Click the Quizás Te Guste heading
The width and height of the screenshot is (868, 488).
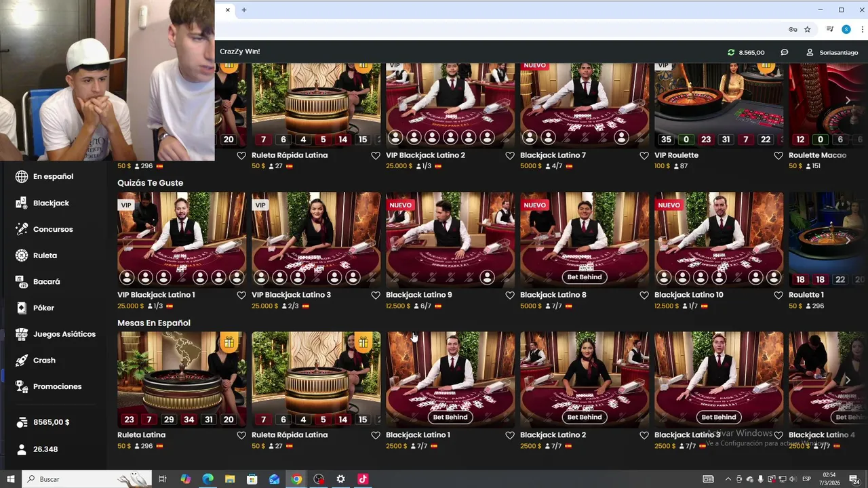[x=150, y=183]
